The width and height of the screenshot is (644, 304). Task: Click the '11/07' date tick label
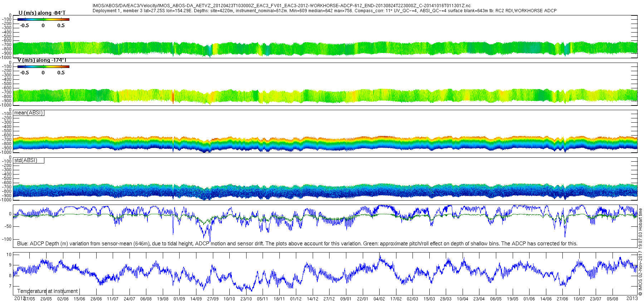pos(113,299)
